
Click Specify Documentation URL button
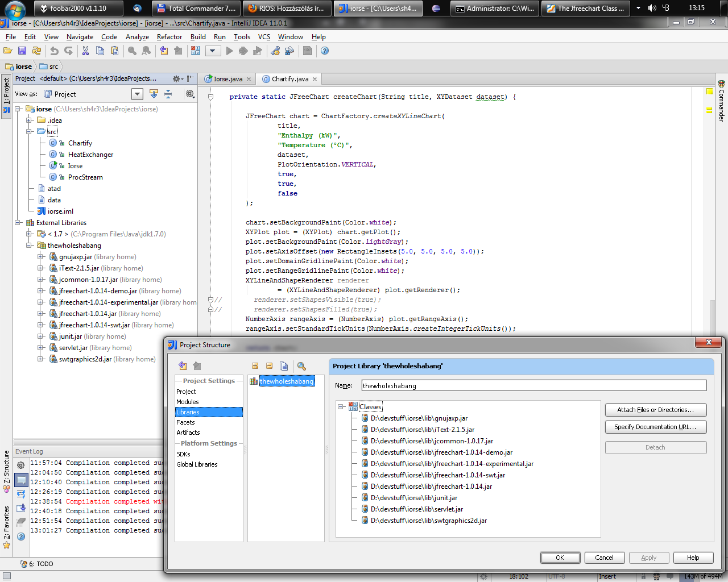(656, 427)
